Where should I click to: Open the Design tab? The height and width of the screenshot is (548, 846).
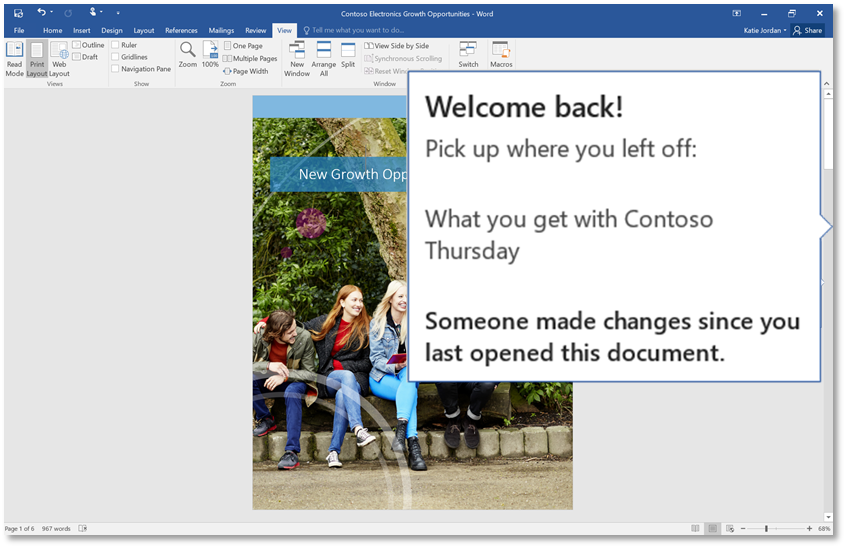point(112,30)
